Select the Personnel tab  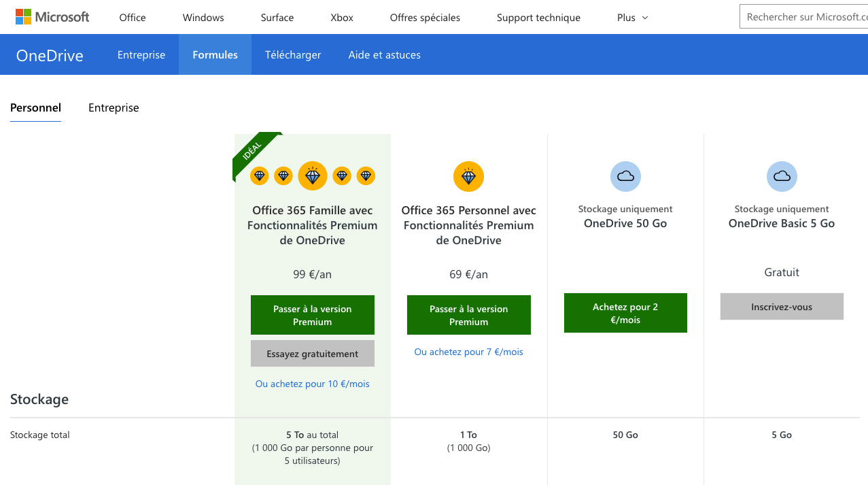[x=35, y=107]
